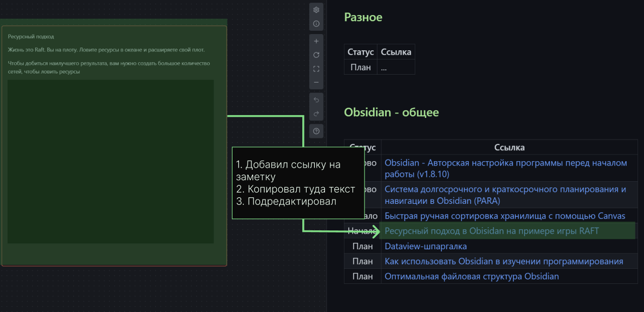Open the PARA planning system link

pos(504,189)
